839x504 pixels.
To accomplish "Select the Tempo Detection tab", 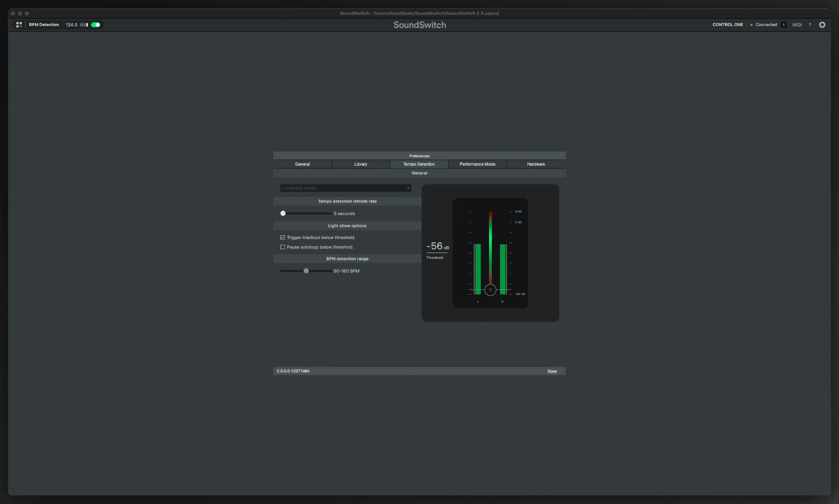I will [x=419, y=164].
